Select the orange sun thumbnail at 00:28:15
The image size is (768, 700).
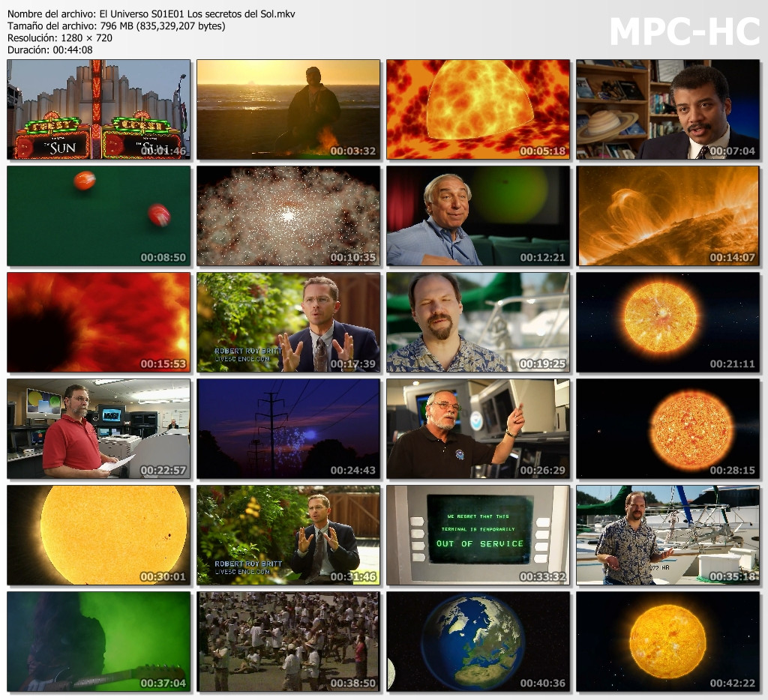click(668, 429)
